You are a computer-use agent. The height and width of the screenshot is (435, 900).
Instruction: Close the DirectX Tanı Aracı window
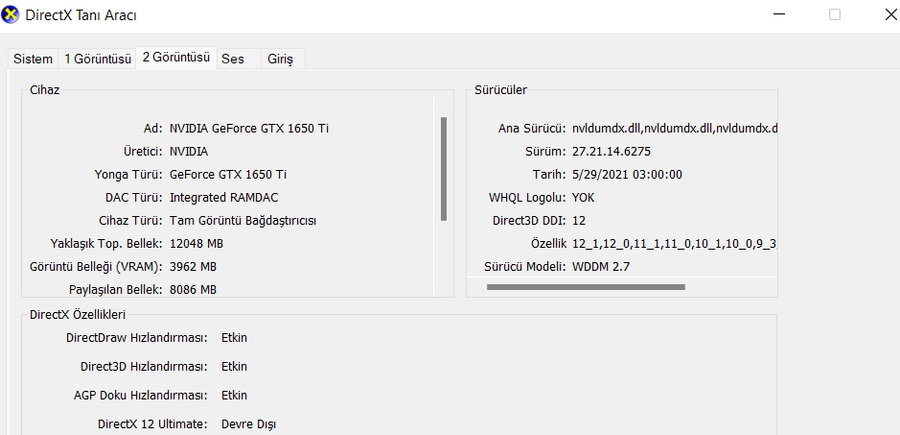(x=891, y=15)
